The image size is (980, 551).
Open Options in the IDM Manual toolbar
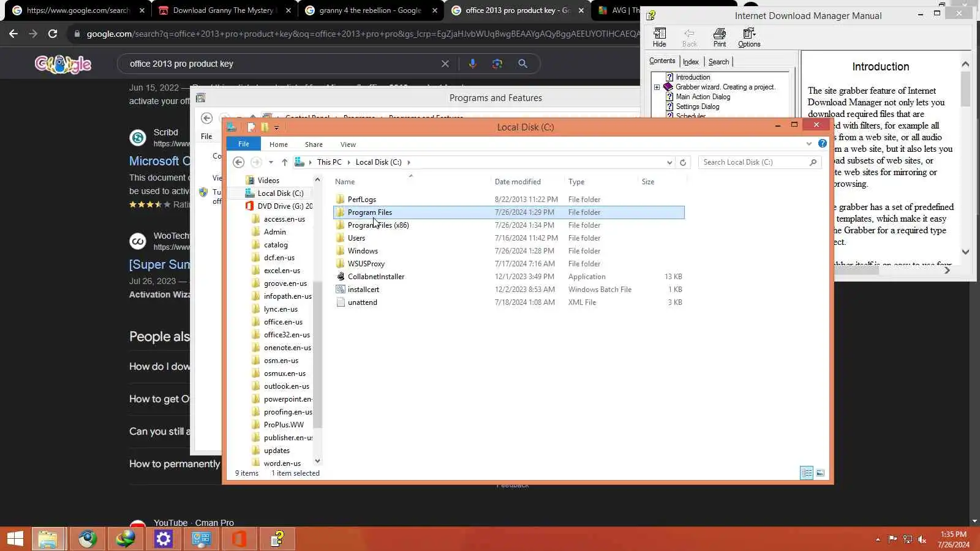coord(749,37)
